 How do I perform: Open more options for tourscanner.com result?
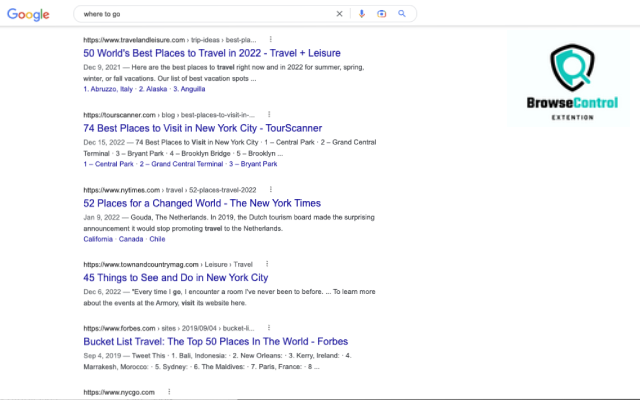coord(269,114)
